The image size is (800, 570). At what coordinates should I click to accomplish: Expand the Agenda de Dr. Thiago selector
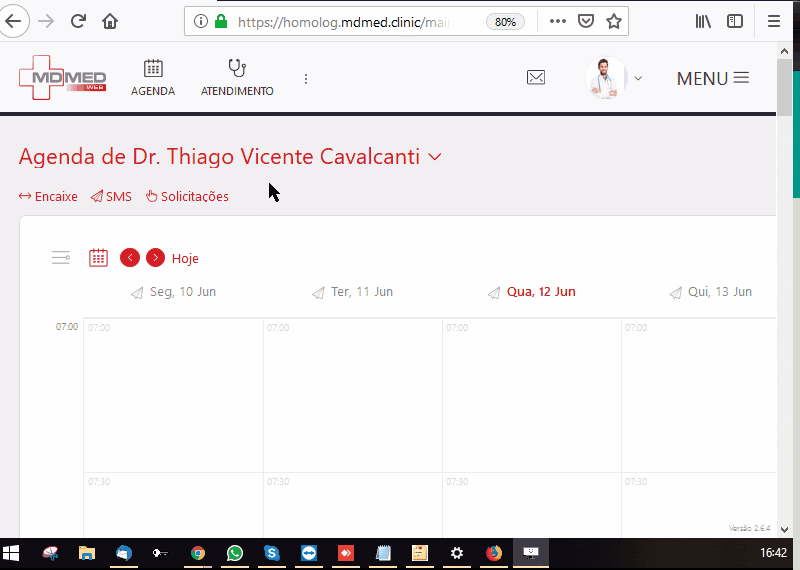click(x=435, y=157)
